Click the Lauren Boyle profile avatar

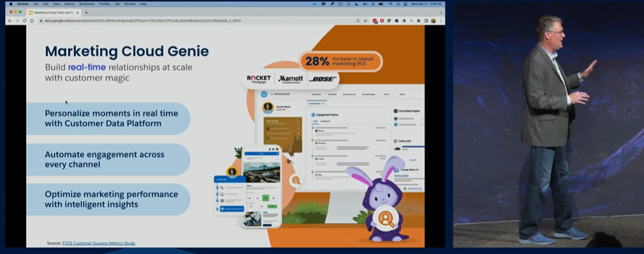pos(268,107)
